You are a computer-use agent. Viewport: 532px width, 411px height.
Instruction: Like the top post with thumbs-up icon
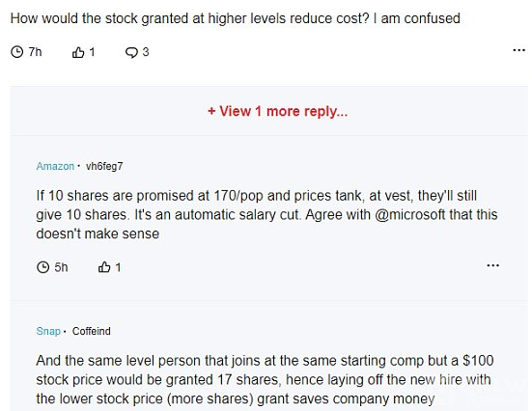pos(78,52)
